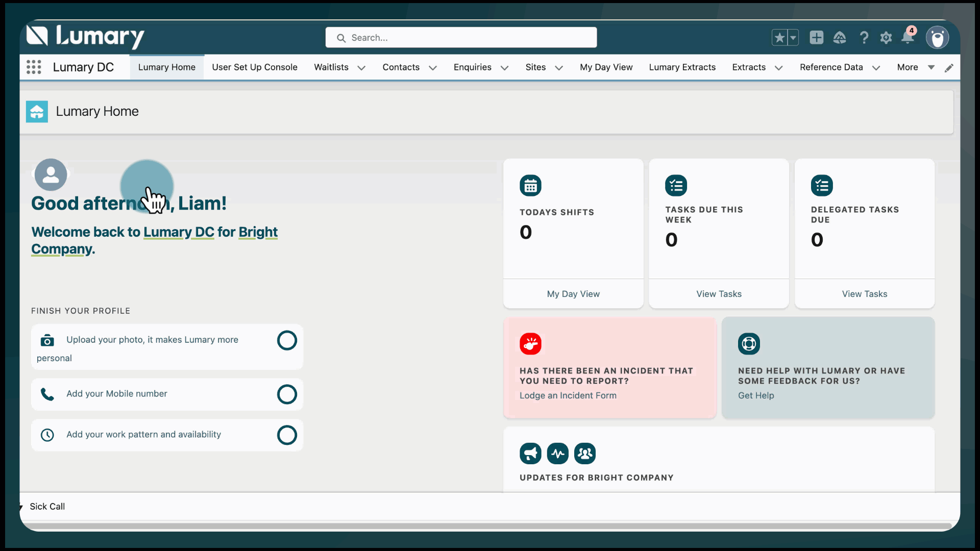Click the search magnifier icon
This screenshot has width=980, height=551.
(x=341, y=38)
